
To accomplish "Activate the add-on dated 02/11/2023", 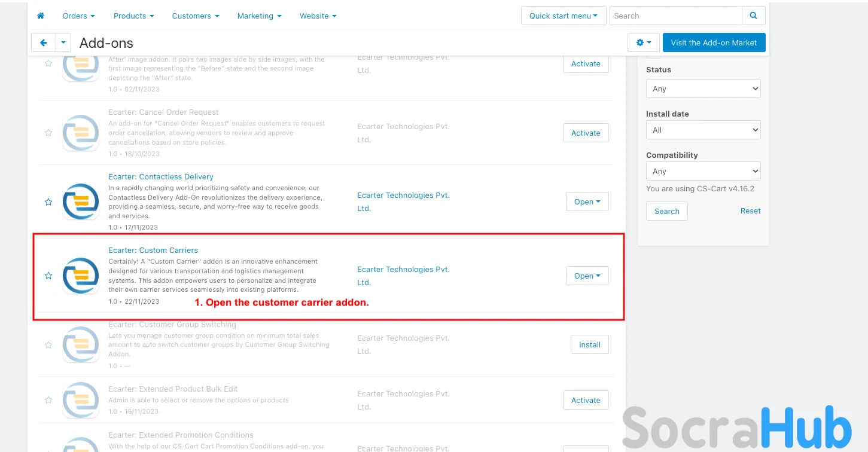I will pos(586,63).
